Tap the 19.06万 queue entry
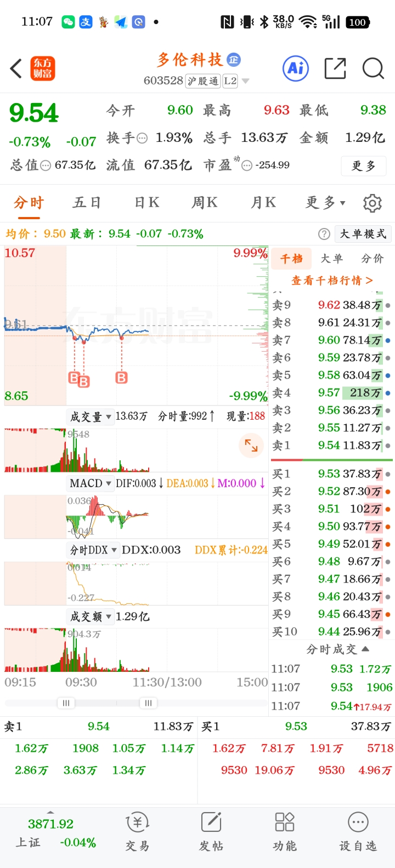Viewport: 395px width, 868px height. coord(274,770)
